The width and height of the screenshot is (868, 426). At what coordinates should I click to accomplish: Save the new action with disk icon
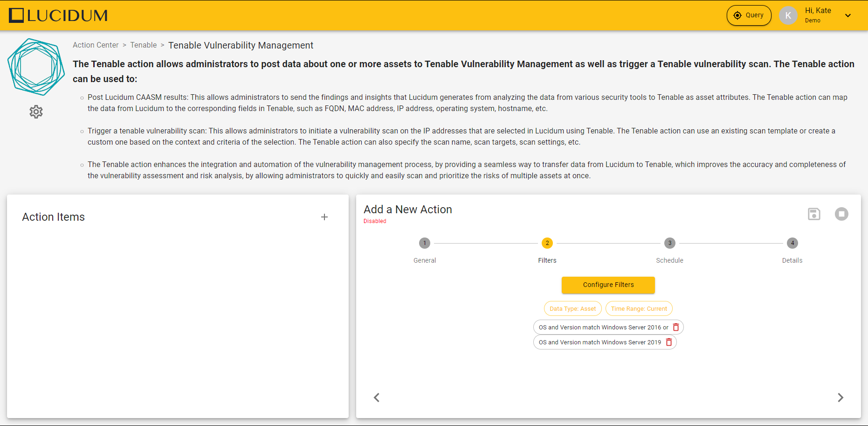point(814,214)
